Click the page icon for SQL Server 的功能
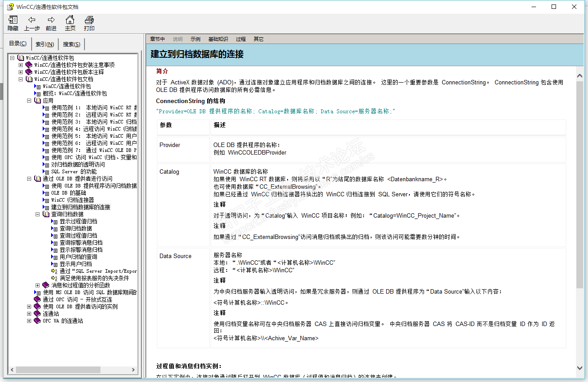The image size is (588, 382). point(46,171)
